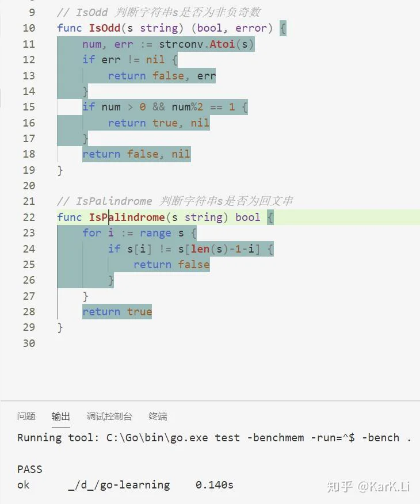Screen dimensions: 420x504
Task: Click line number 10 in gutter
Action: point(29,28)
